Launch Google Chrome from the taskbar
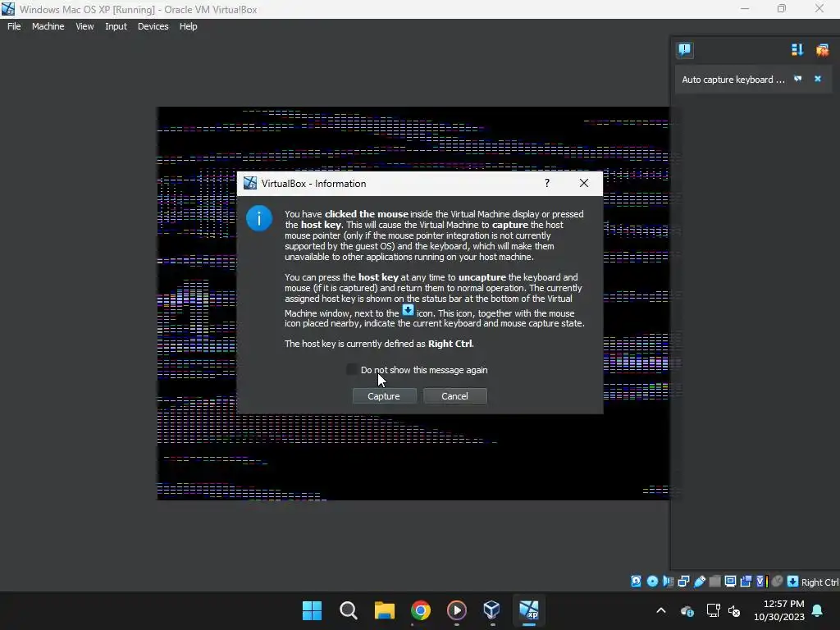840x630 pixels. click(421, 610)
